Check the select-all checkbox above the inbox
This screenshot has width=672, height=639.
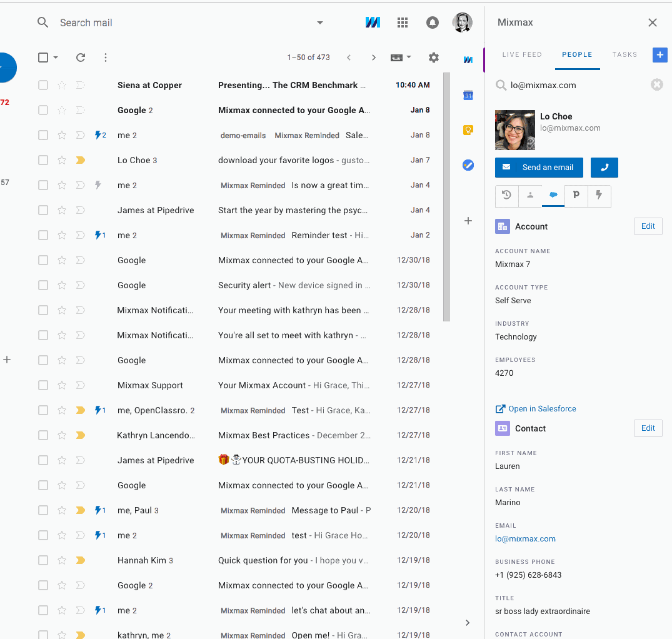pyautogui.click(x=43, y=57)
